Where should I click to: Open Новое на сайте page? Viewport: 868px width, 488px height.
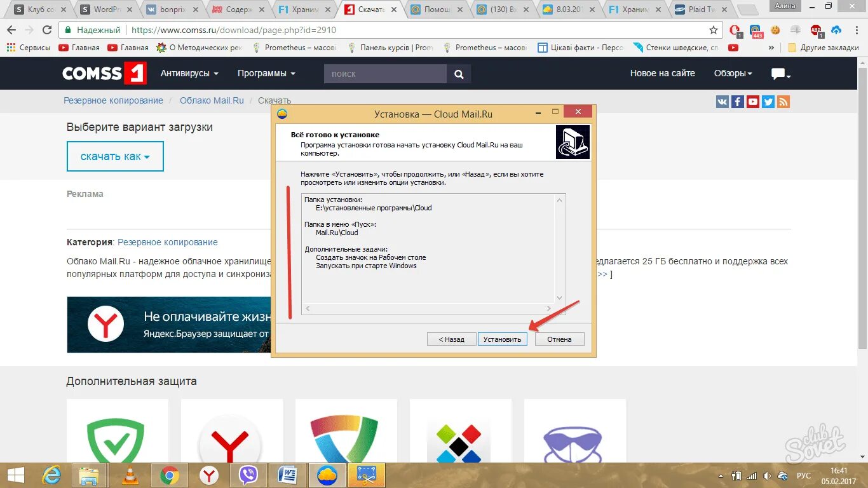[662, 74]
